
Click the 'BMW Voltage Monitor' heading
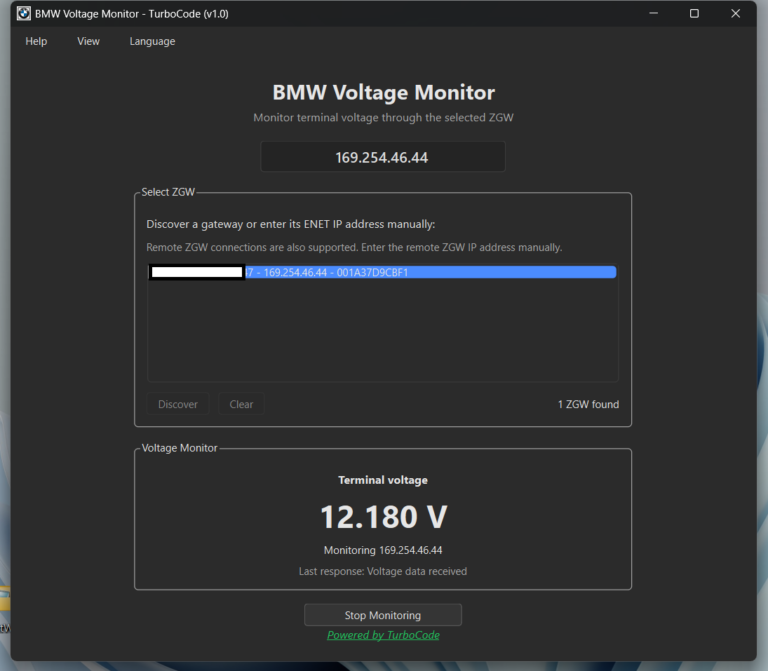[384, 93]
